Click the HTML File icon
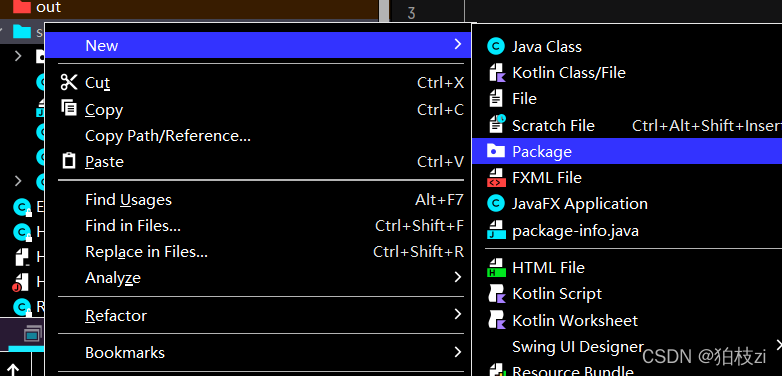This screenshot has width=782, height=376. click(496, 268)
